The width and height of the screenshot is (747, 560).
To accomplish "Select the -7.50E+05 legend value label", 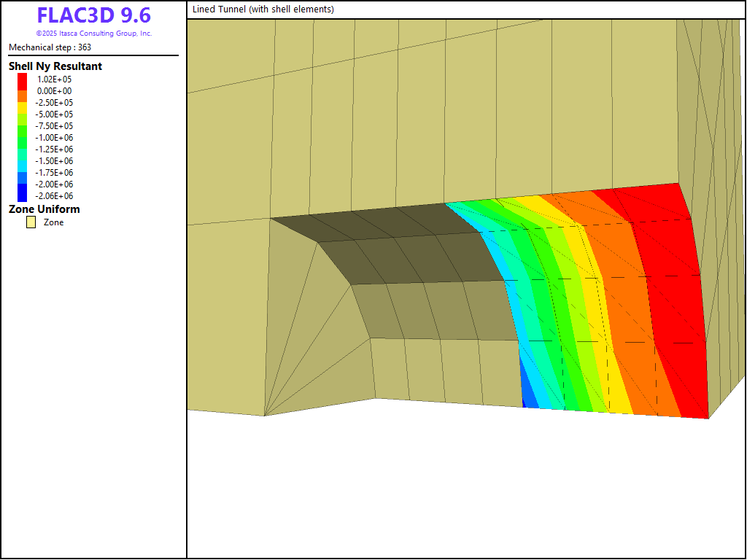I will 55,126.
